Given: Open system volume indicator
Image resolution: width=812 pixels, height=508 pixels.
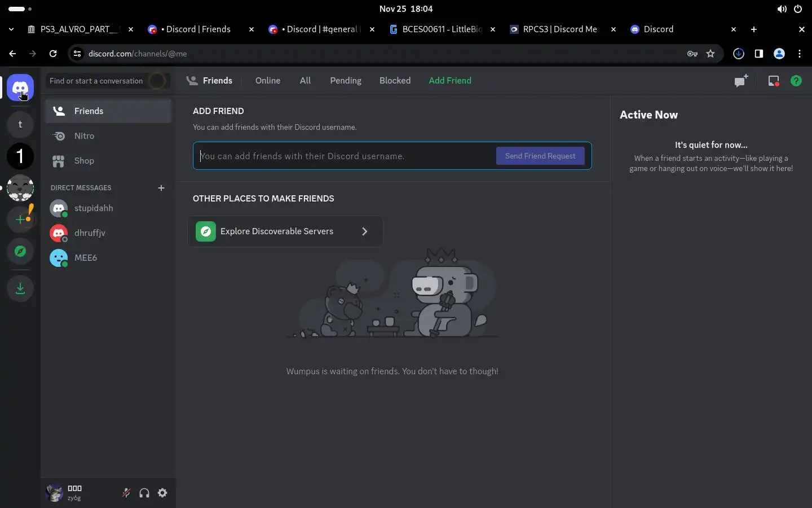Looking at the screenshot, I should [782, 9].
